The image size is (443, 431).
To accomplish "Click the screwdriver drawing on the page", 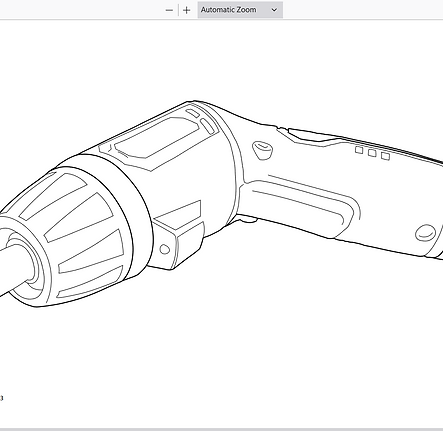I will 221,203.
